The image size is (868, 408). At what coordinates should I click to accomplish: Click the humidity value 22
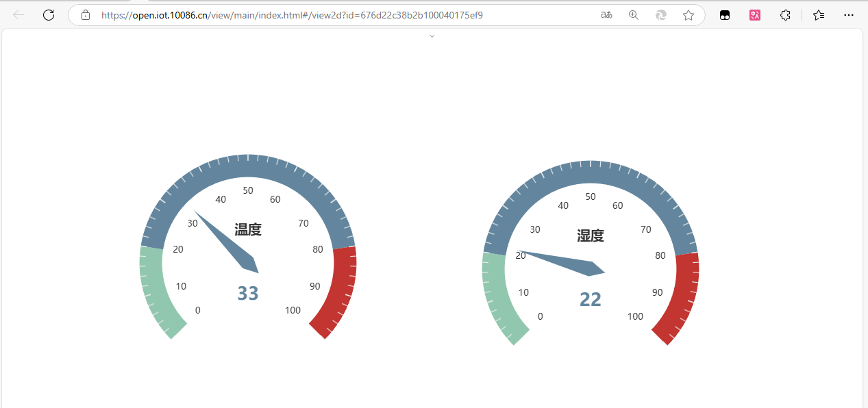click(x=591, y=299)
